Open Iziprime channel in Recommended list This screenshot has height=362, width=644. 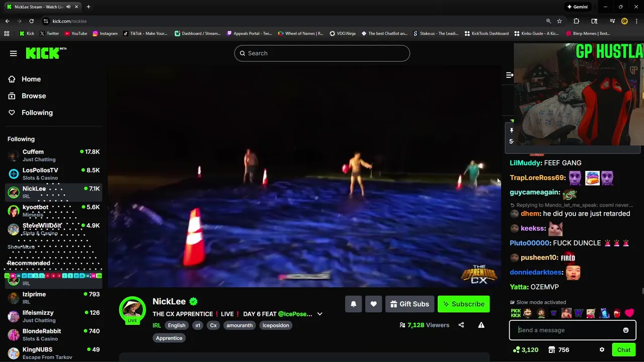53,298
